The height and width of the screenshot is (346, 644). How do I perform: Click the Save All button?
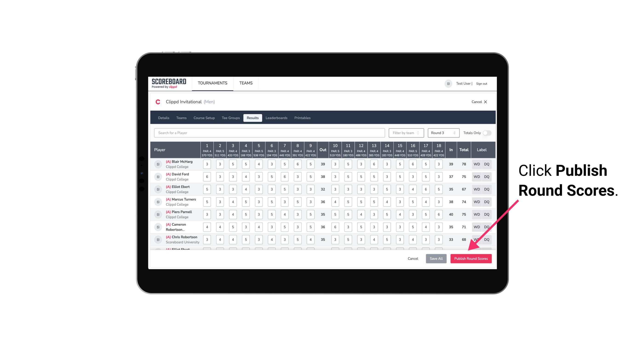[x=436, y=259]
